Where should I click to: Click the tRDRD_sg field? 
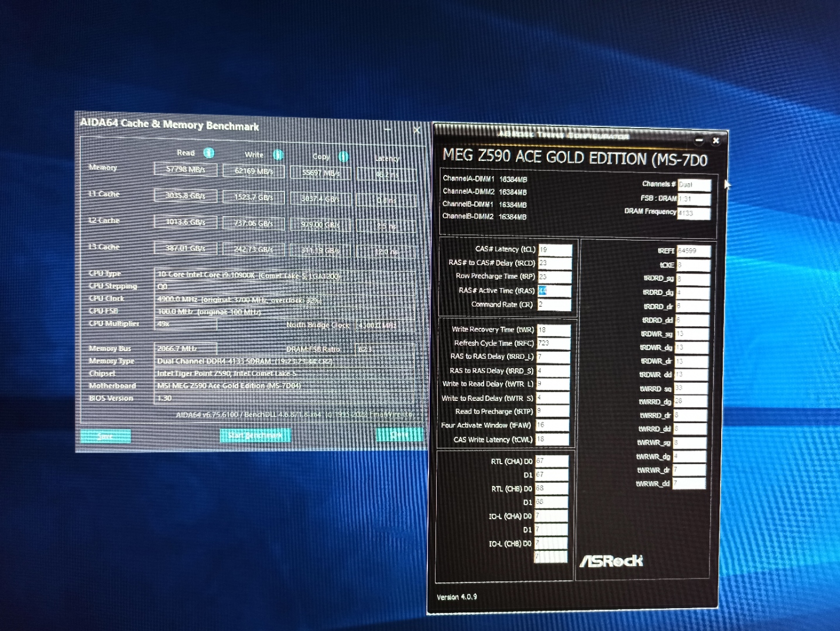tap(693, 279)
